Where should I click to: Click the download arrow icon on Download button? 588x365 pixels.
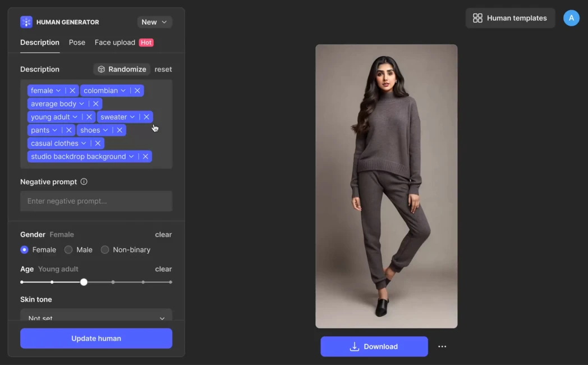(x=354, y=346)
